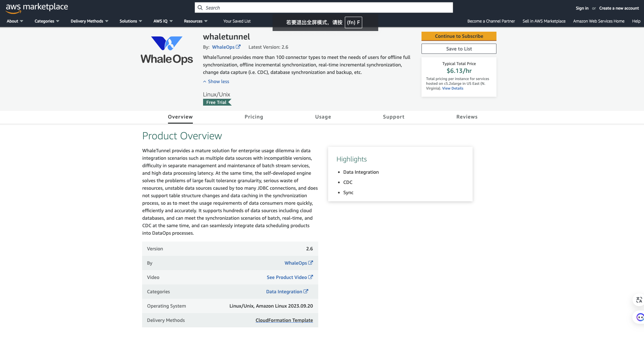Click external link icon in By row
Viewport: 644px width, 342px height.
(310, 263)
